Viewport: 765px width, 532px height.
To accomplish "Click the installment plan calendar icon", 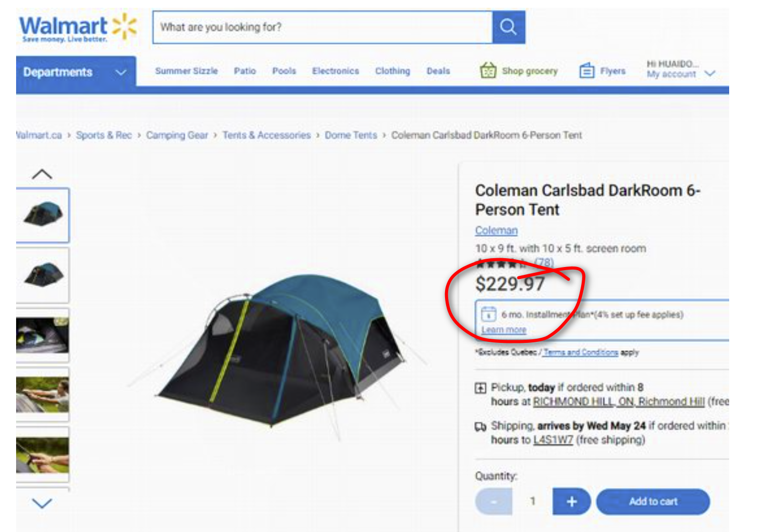I will [488, 314].
